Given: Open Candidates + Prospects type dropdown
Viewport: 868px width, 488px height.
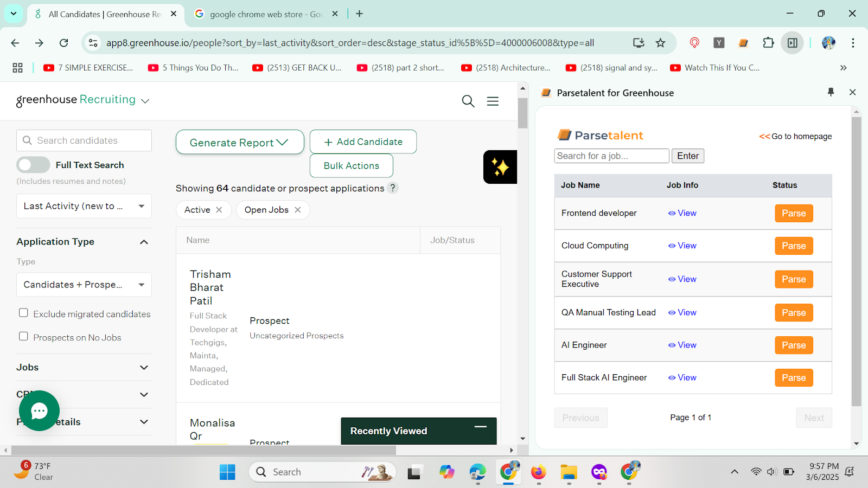Looking at the screenshot, I should point(84,285).
